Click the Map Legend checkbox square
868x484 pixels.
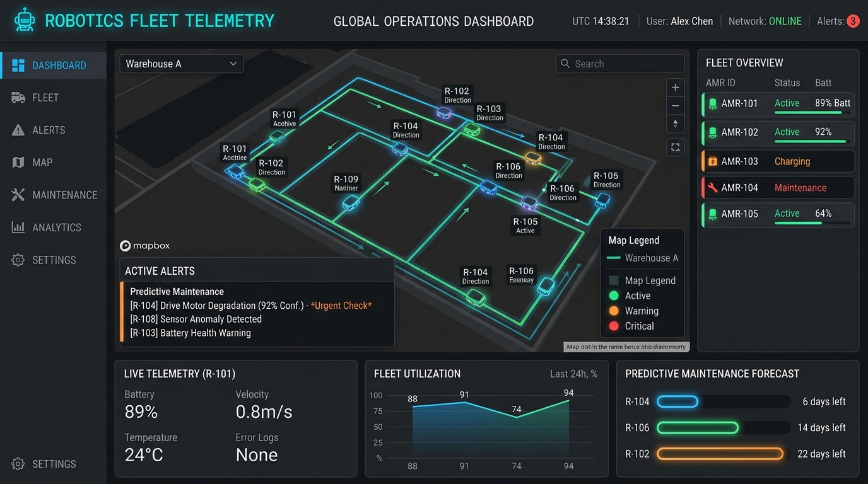click(613, 280)
